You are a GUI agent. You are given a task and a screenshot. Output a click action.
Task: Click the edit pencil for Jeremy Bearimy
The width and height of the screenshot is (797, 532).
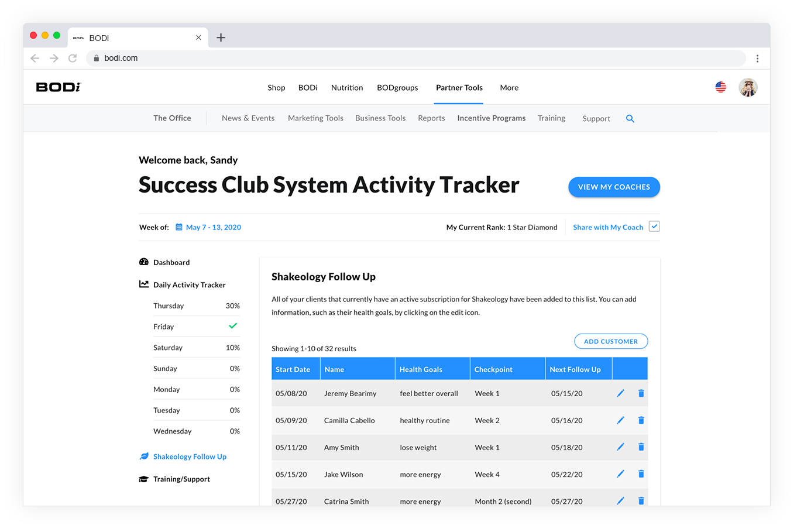(620, 393)
